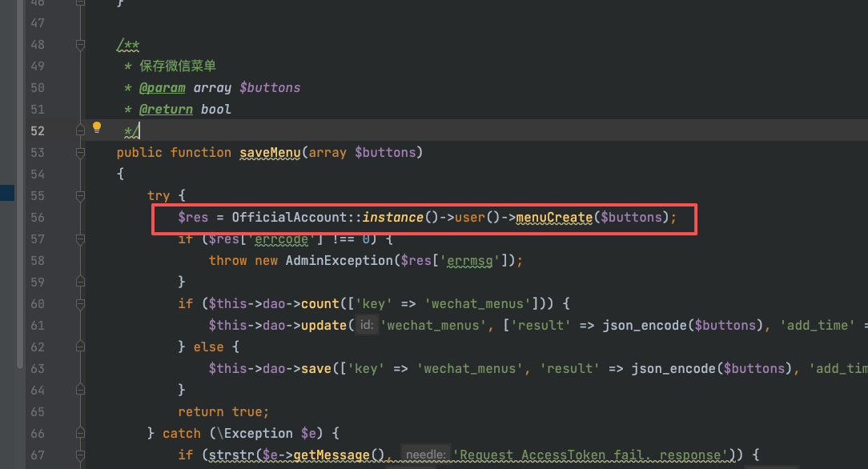Click the fold end marker at line 64
The image size is (868, 469).
[80, 390]
